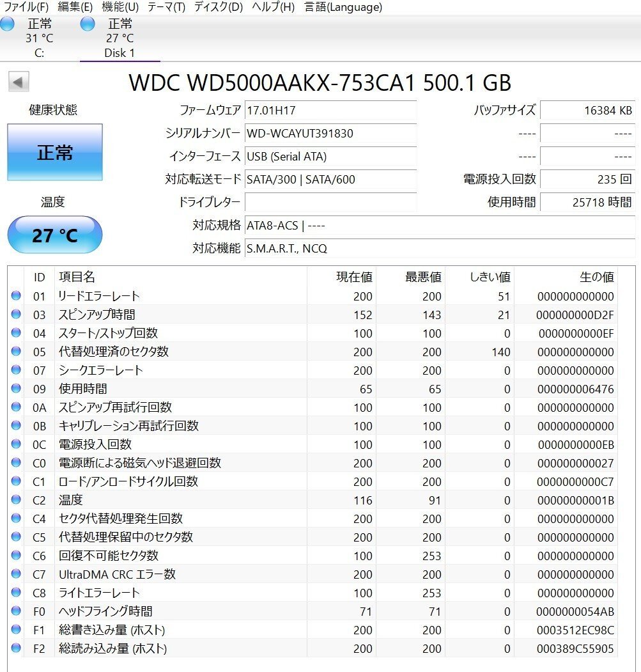The image size is (641, 672).
Task: Click status dot for row 07 シークエラーレート
Action: coord(16,370)
